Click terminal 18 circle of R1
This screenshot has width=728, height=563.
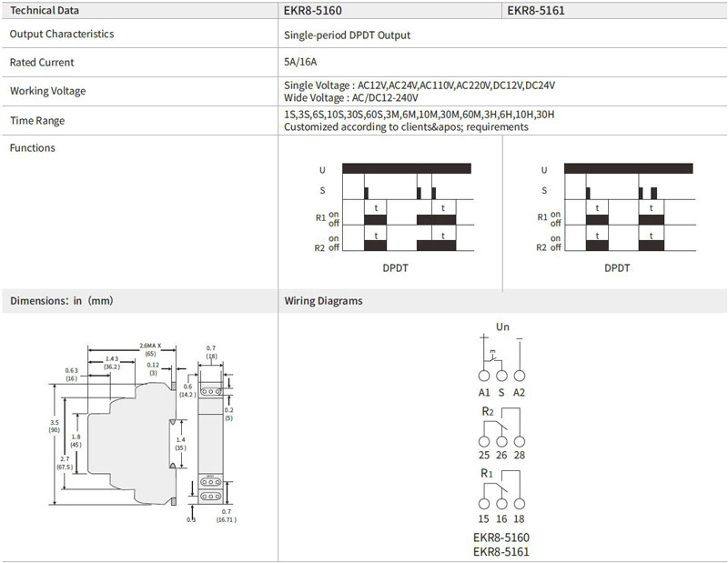[520, 504]
